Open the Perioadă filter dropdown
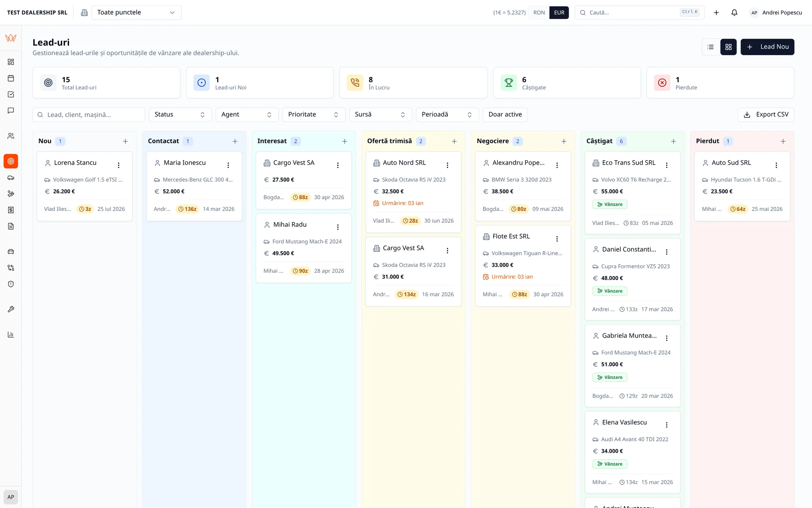 [x=447, y=115]
